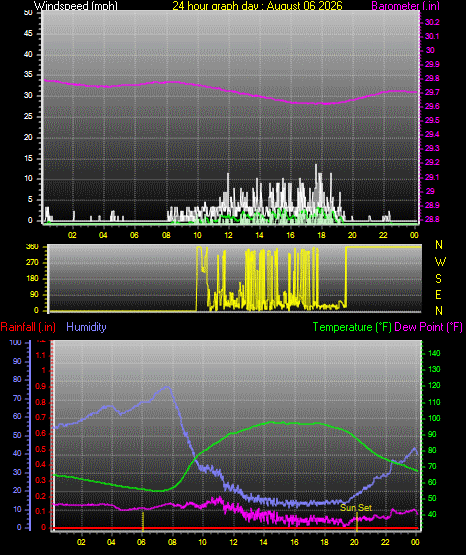Click the 29.3 barometer axis value
Viewport: 466px width, 555px height.
click(x=432, y=148)
